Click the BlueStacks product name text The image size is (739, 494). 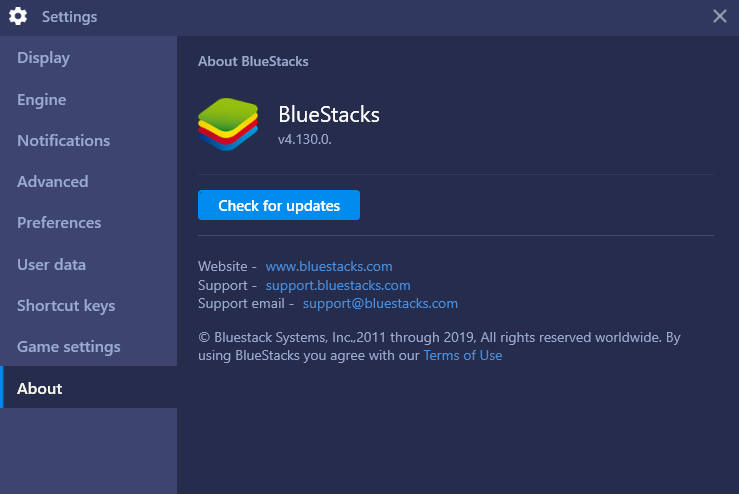329,115
